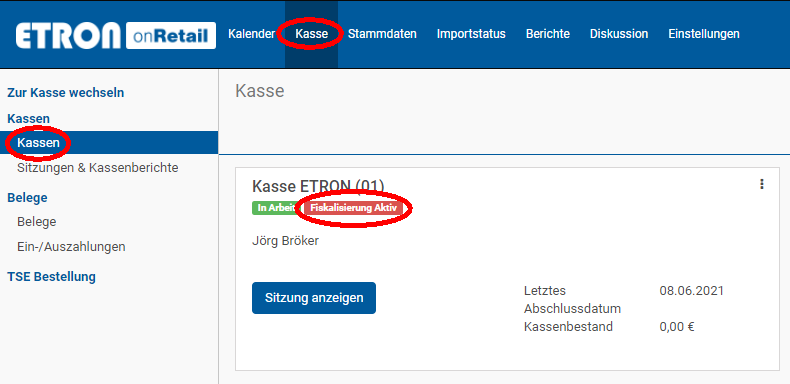Open the Berichte menu

(x=548, y=34)
